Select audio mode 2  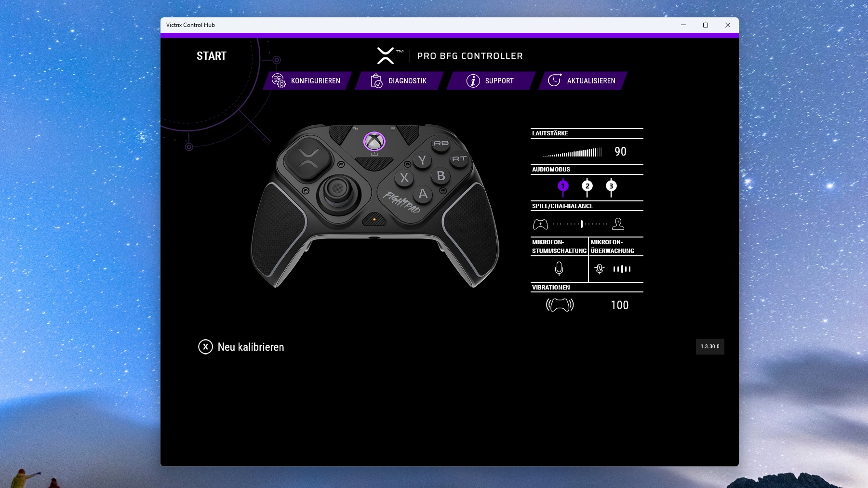[x=587, y=186]
